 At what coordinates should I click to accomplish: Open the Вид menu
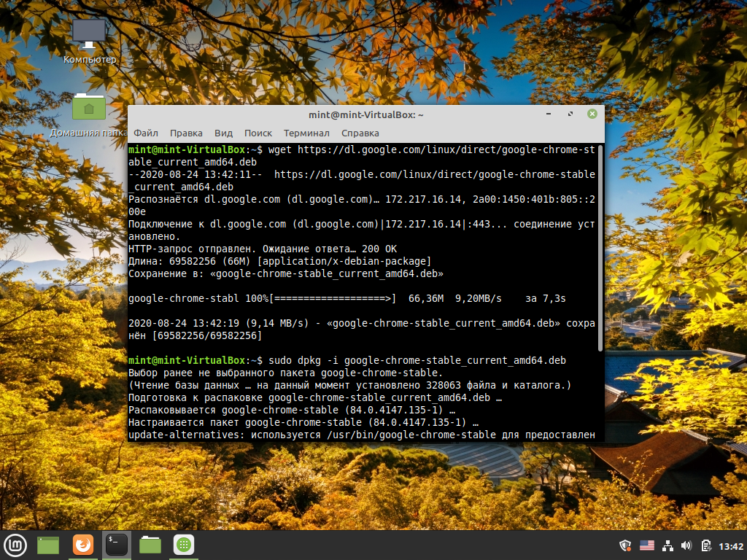(223, 133)
